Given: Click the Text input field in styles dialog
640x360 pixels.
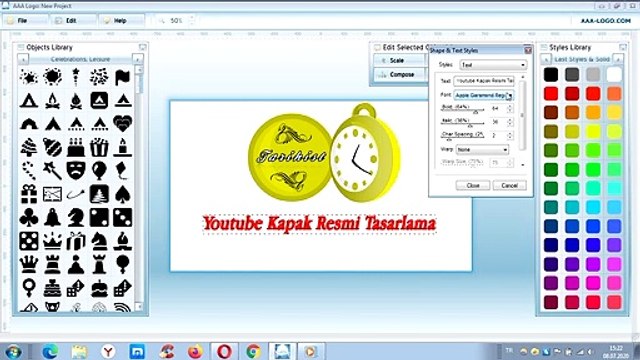Looking at the screenshot, I should pyautogui.click(x=484, y=81).
